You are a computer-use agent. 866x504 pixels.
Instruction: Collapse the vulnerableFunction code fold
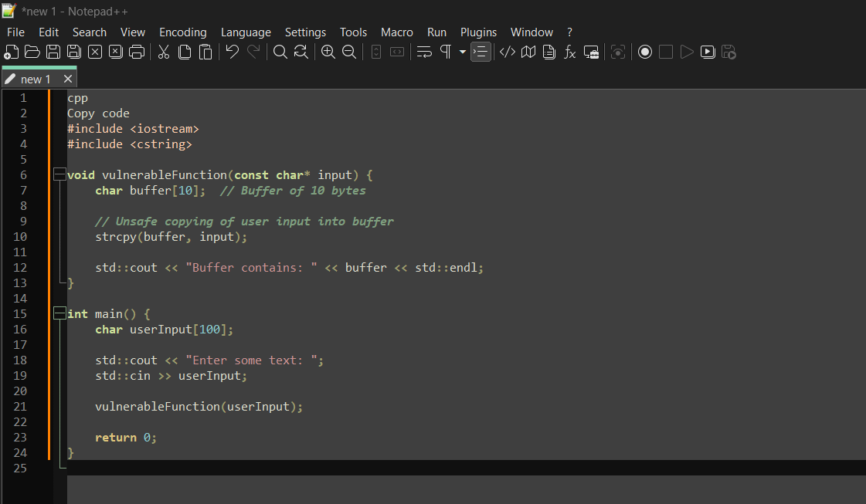(x=59, y=174)
